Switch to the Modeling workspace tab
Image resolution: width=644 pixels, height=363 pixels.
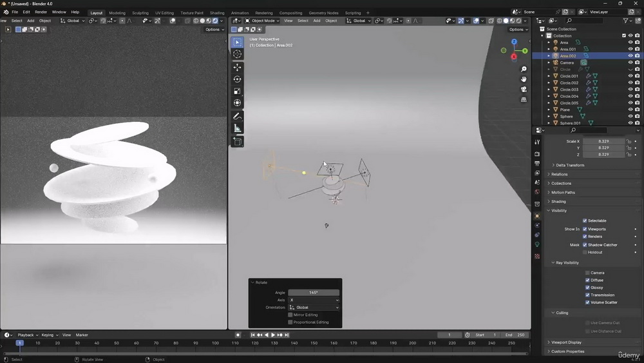(x=117, y=13)
